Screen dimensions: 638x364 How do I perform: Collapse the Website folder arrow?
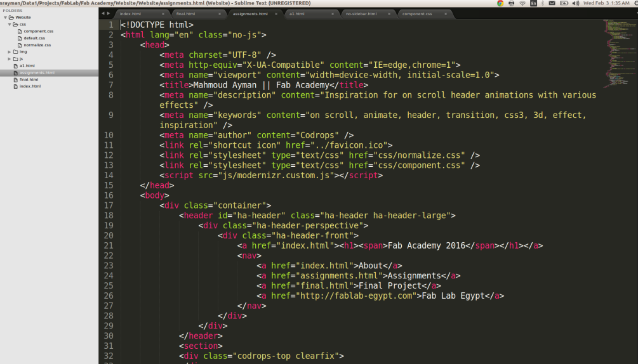coord(6,18)
